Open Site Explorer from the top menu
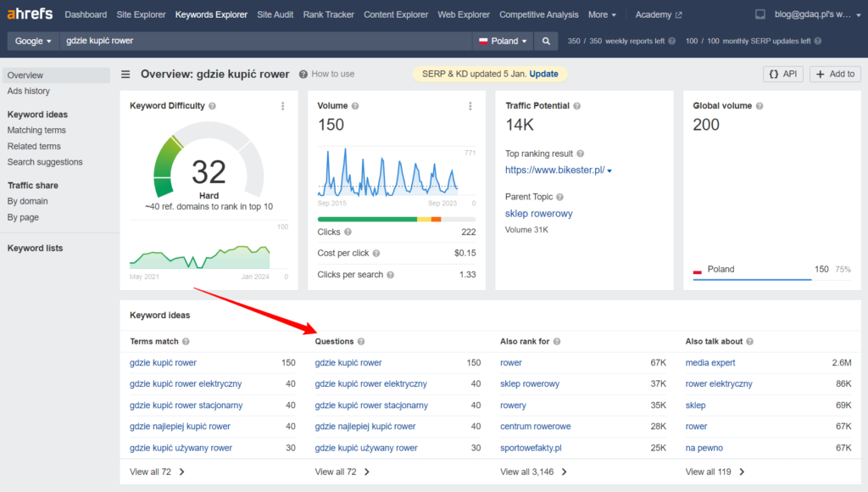This screenshot has height=492, width=868. [x=141, y=14]
